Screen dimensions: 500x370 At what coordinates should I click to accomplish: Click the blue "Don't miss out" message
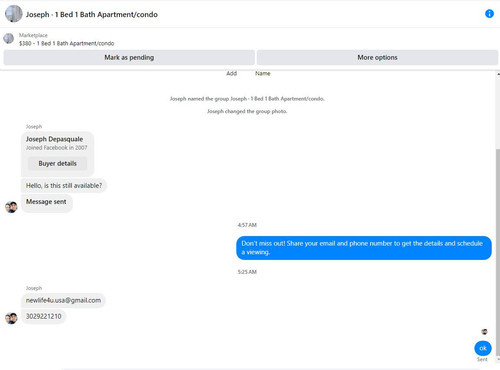(x=364, y=248)
